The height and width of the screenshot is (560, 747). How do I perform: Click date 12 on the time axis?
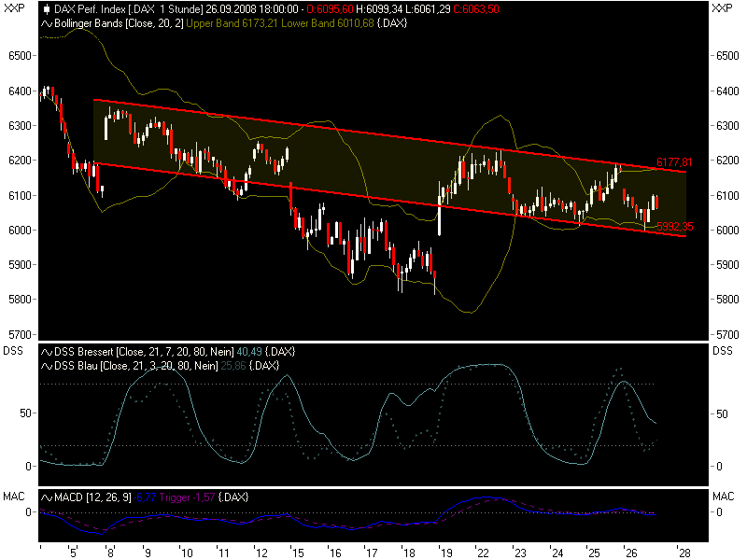261,553
